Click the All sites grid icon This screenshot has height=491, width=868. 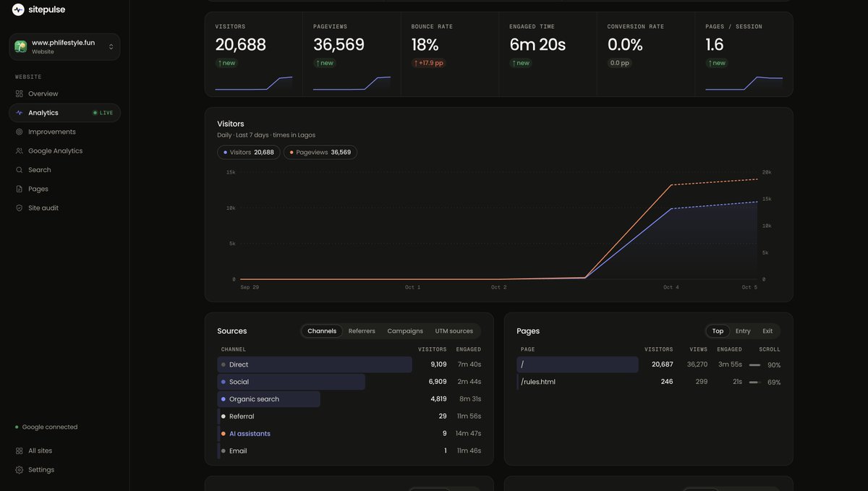(20, 451)
